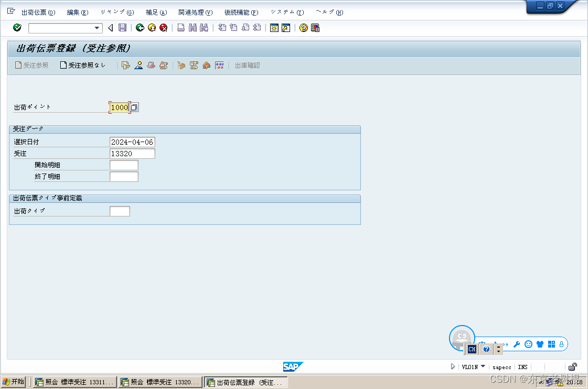Click the First Page icon

pyautogui.click(x=222, y=28)
